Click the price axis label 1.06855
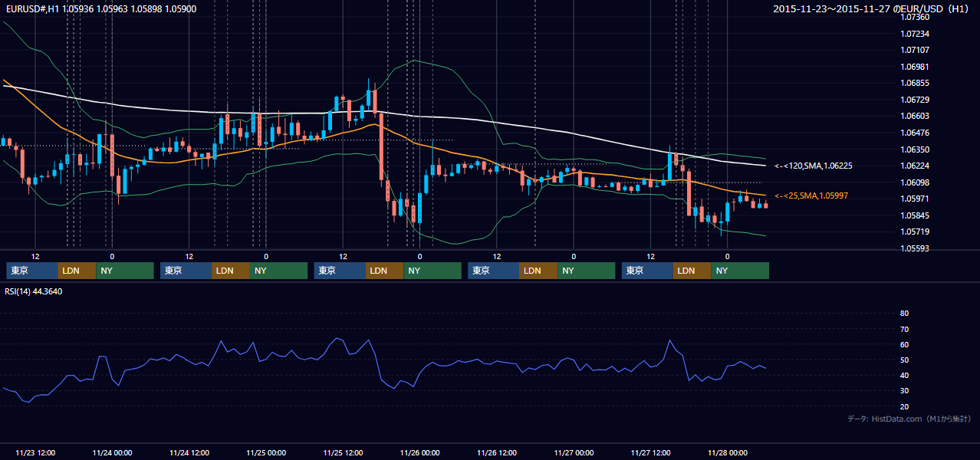Image resolution: width=980 pixels, height=460 pixels. (x=915, y=83)
